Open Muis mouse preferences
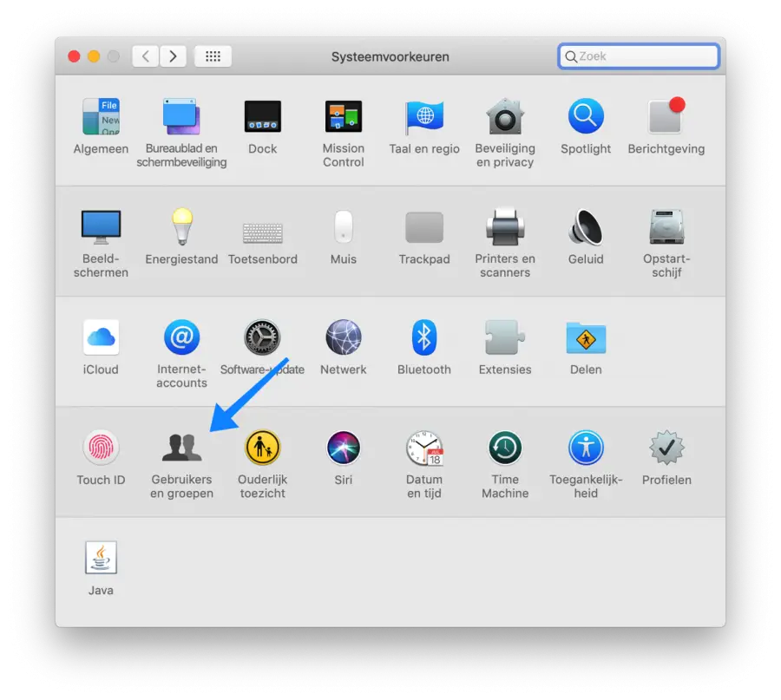Viewport: 781px width, 700px height. pos(343,227)
